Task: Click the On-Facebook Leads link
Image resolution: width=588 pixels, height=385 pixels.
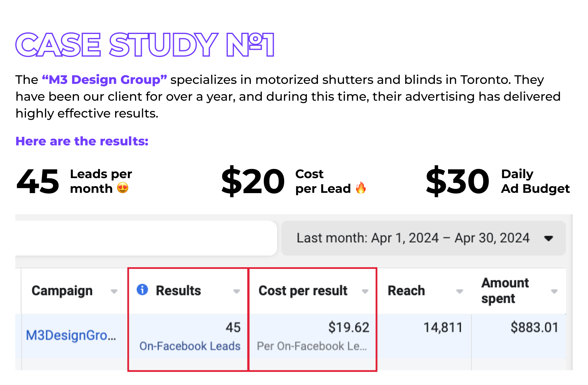Action: pos(190,346)
